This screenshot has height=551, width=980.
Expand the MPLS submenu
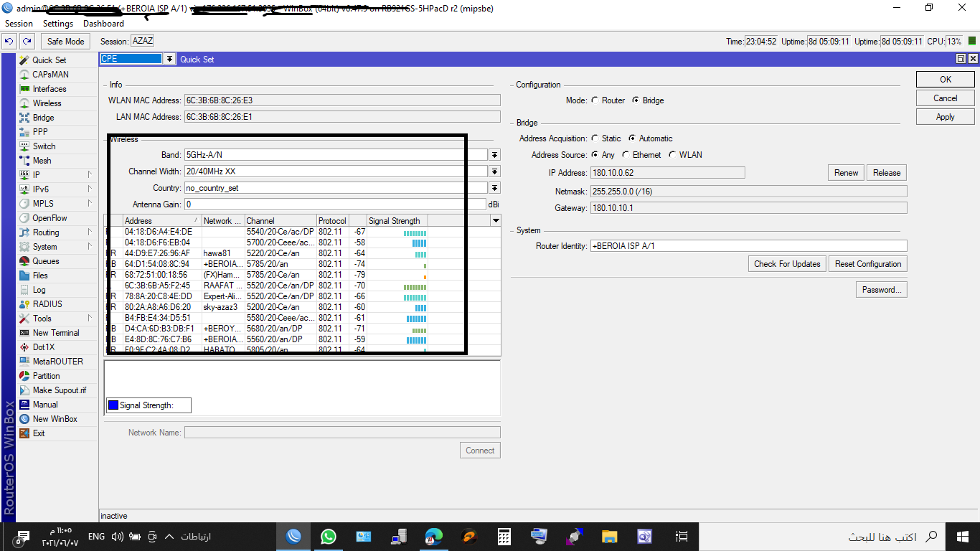[x=90, y=204]
